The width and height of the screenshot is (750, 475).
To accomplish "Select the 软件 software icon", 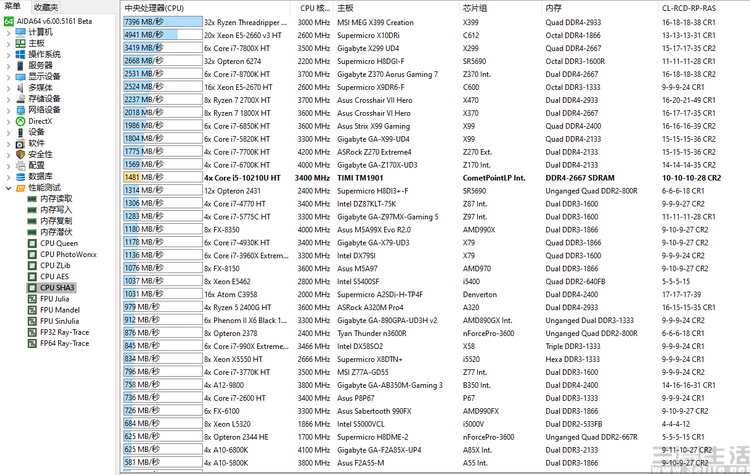I will (21, 143).
